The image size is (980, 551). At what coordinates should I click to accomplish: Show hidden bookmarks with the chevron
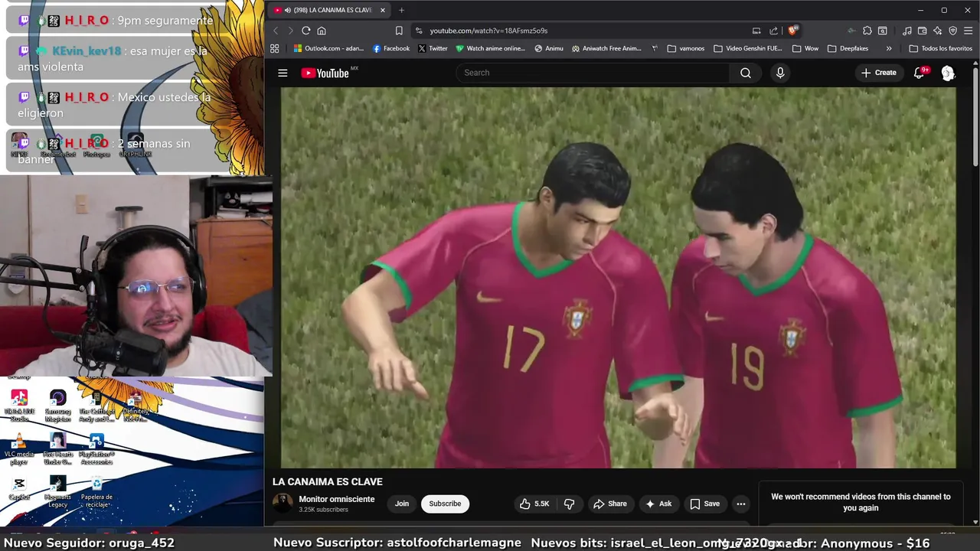[x=889, y=48]
